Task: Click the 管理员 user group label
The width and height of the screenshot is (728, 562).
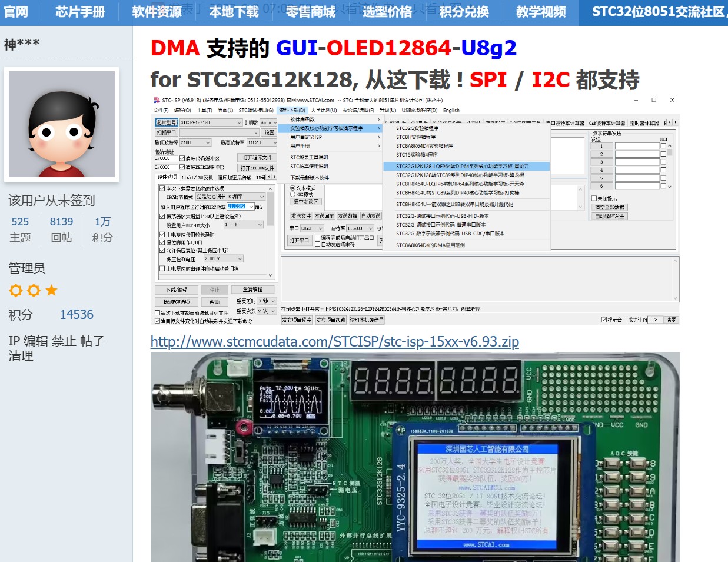Action: [x=27, y=268]
